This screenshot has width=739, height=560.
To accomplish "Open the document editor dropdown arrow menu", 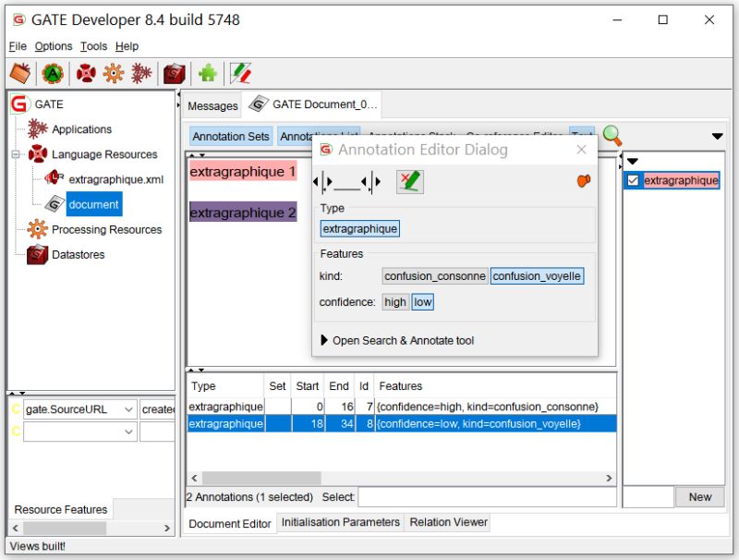I will tap(717, 136).
